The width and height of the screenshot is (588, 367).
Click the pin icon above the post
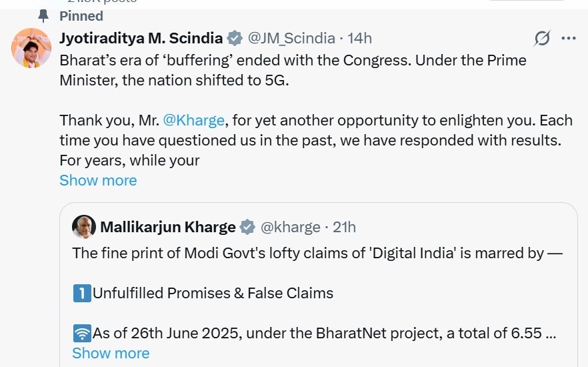click(x=43, y=15)
